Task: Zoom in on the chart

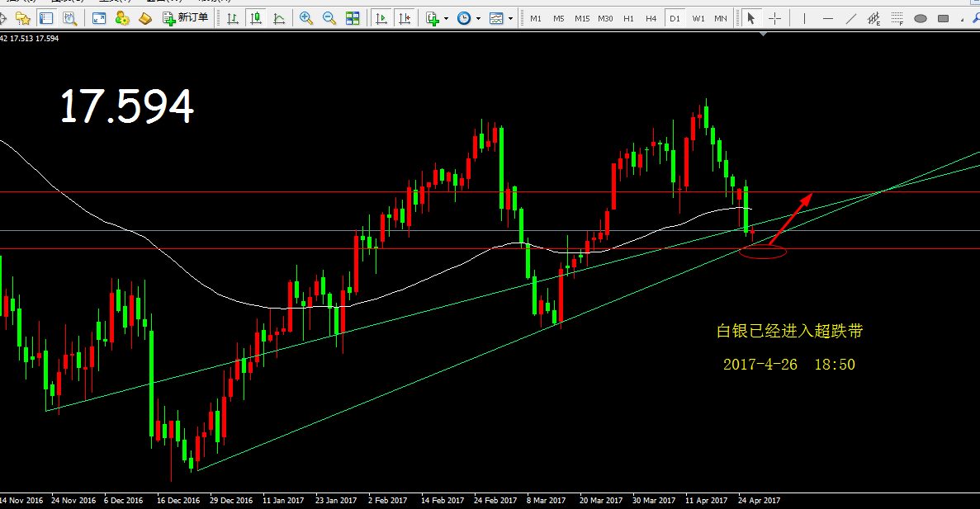Action: [305, 18]
